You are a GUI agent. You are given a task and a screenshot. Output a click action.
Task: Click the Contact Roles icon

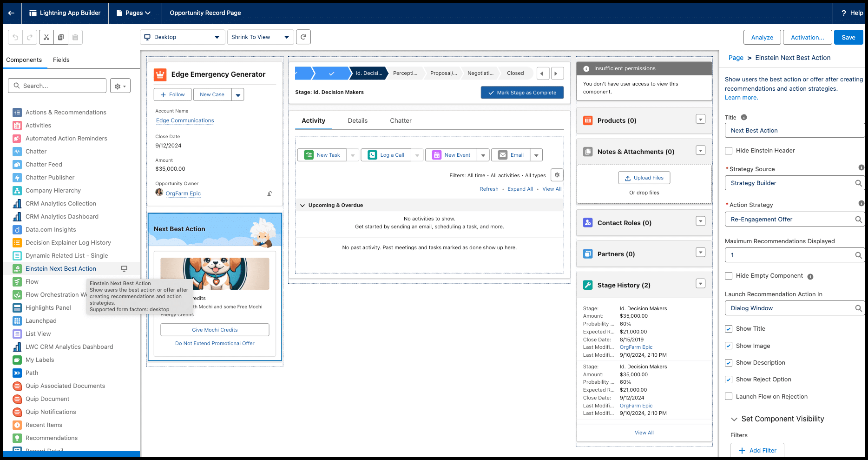click(x=588, y=223)
